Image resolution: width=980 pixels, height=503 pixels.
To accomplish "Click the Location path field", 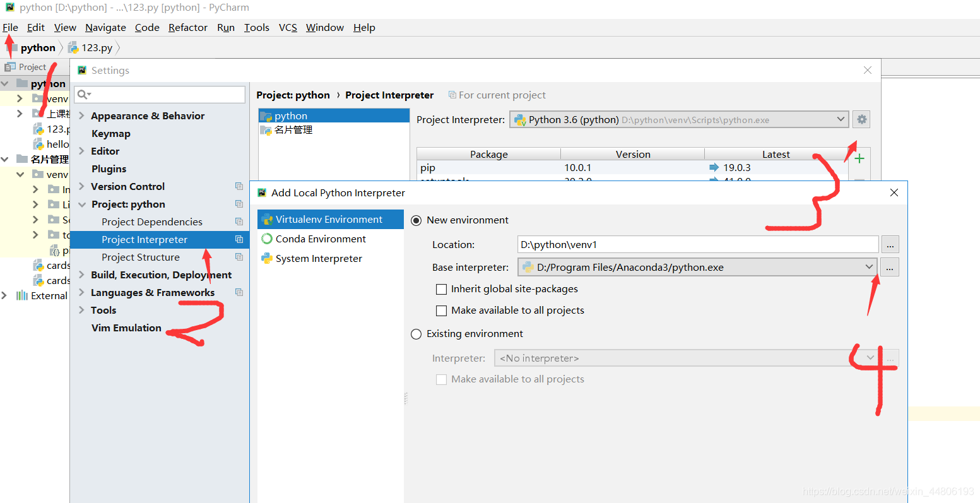I will (x=698, y=244).
